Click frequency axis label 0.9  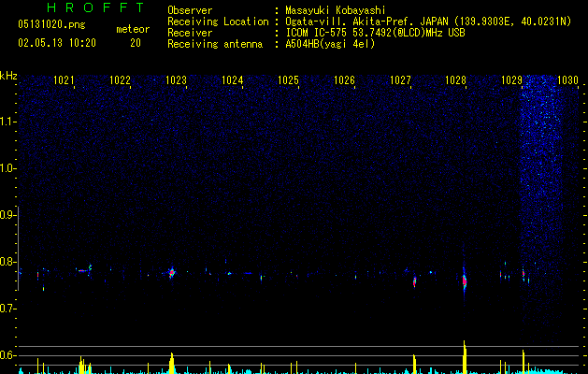(7, 215)
